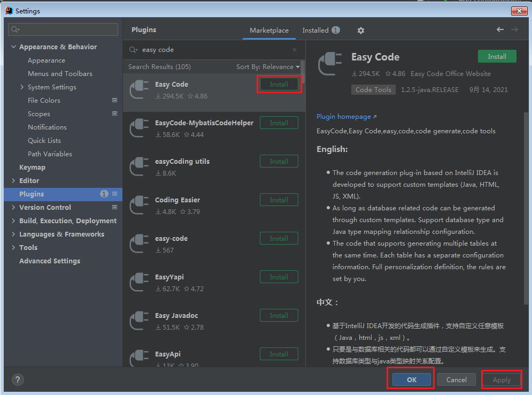Image resolution: width=532 pixels, height=395 pixels.
Task: Install easyCoding utils plugin
Action: click(x=279, y=161)
